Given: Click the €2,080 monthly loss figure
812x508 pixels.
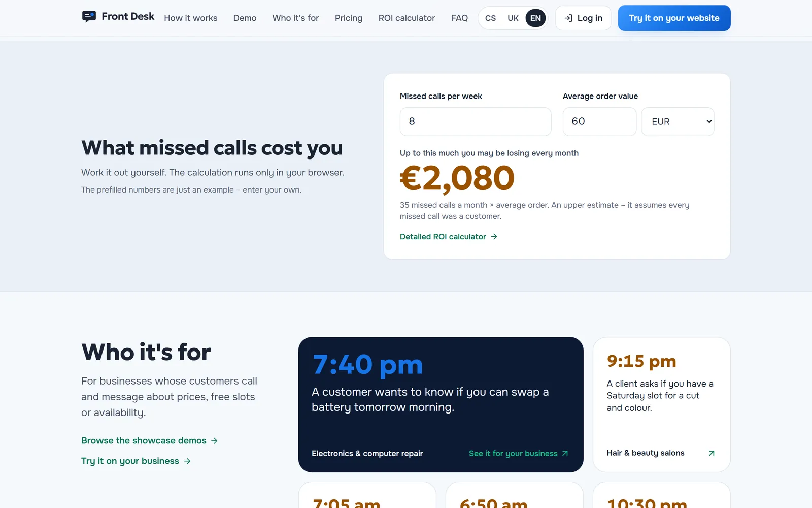Looking at the screenshot, I should click(457, 178).
